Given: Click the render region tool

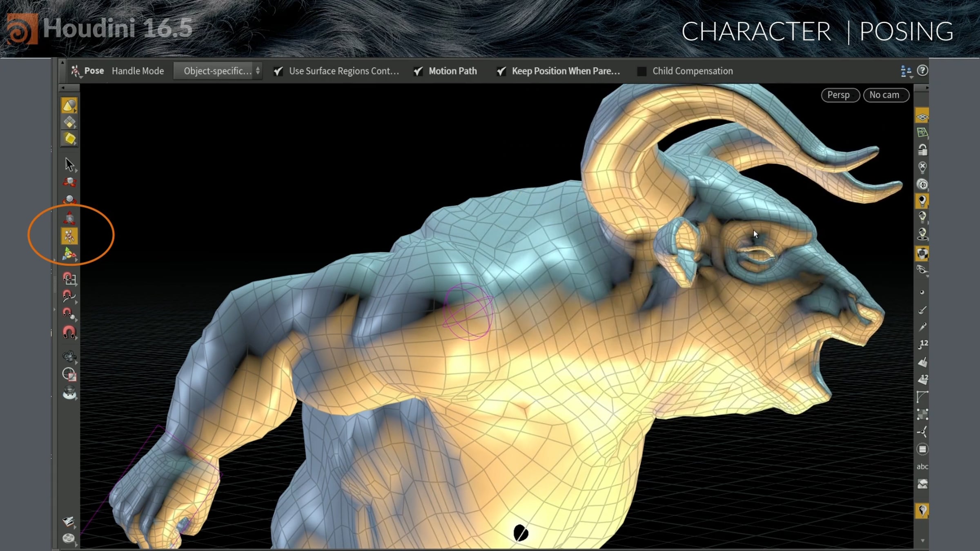Looking at the screenshot, I should point(69,374).
